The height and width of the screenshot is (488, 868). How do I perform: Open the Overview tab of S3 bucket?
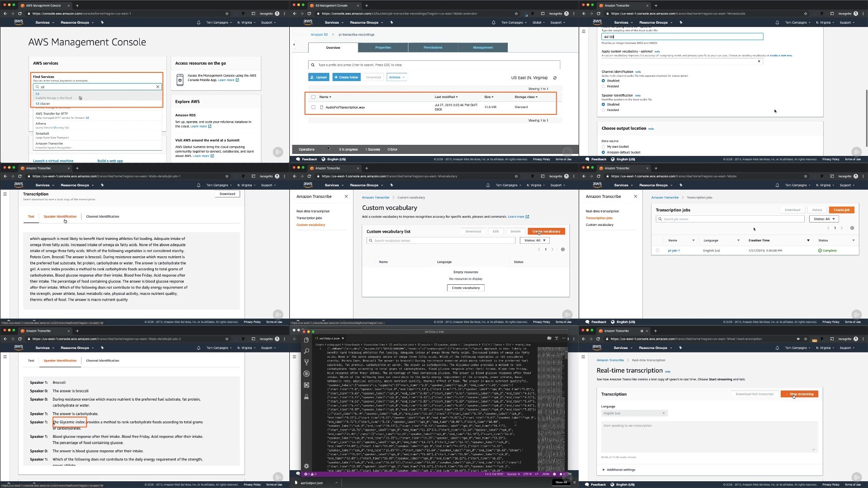pos(333,47)
